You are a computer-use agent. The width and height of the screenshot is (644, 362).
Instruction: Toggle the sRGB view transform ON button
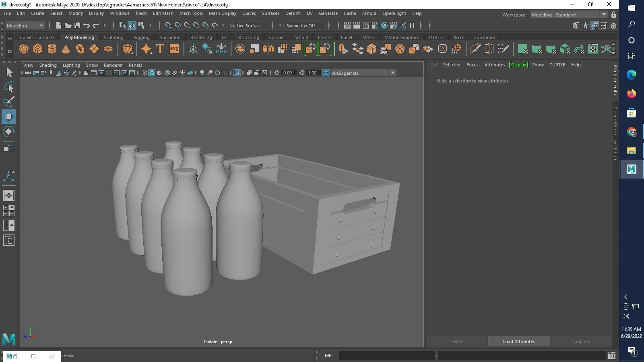(326, 73)
